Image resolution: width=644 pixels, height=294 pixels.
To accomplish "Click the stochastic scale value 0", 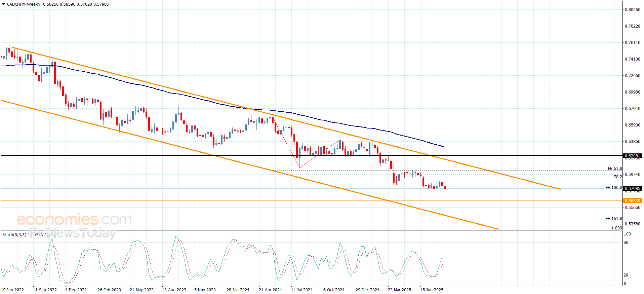I will 625,284.
